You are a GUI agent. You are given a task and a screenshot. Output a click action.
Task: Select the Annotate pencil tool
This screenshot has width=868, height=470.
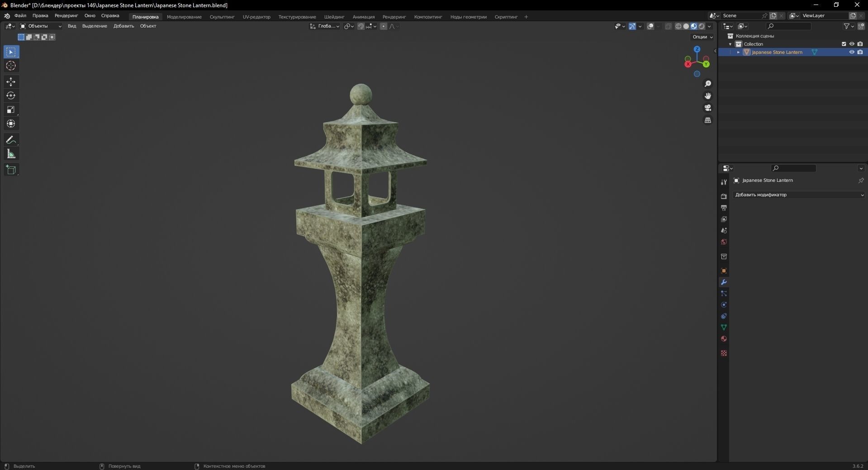click(11, 140)
